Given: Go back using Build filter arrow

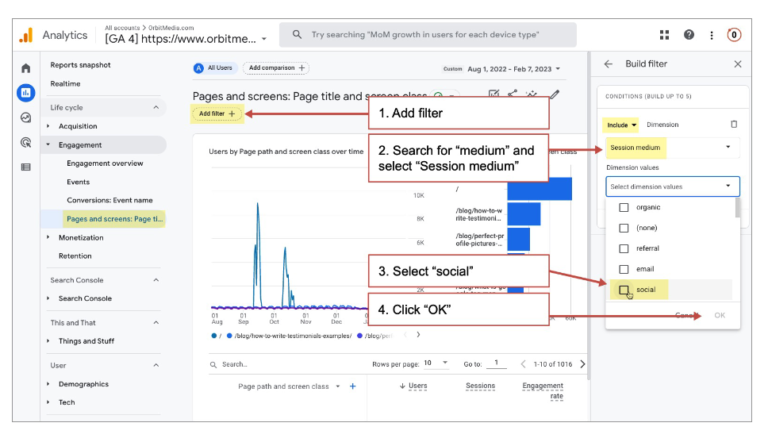Looking at the screenshot, I should [x=608, y=64].
